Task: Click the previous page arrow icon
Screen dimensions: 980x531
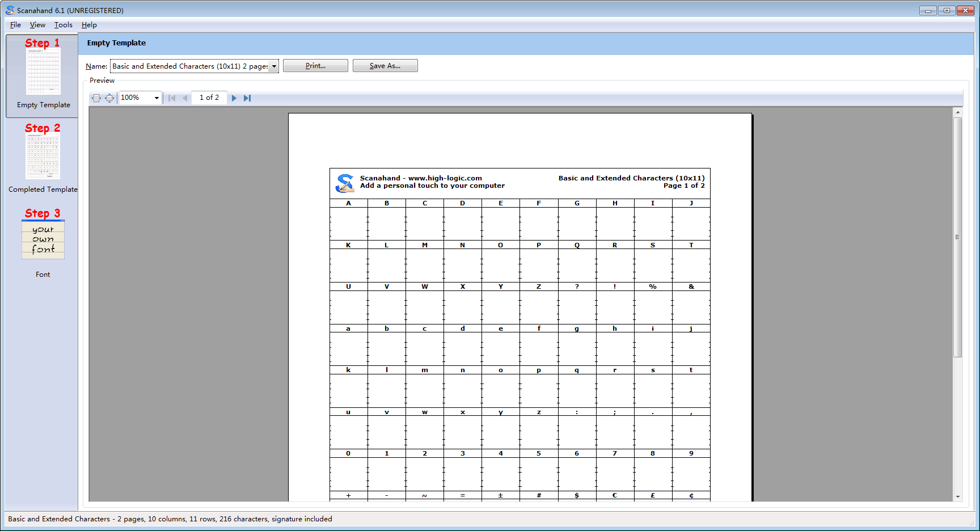Action: [185, 98]
